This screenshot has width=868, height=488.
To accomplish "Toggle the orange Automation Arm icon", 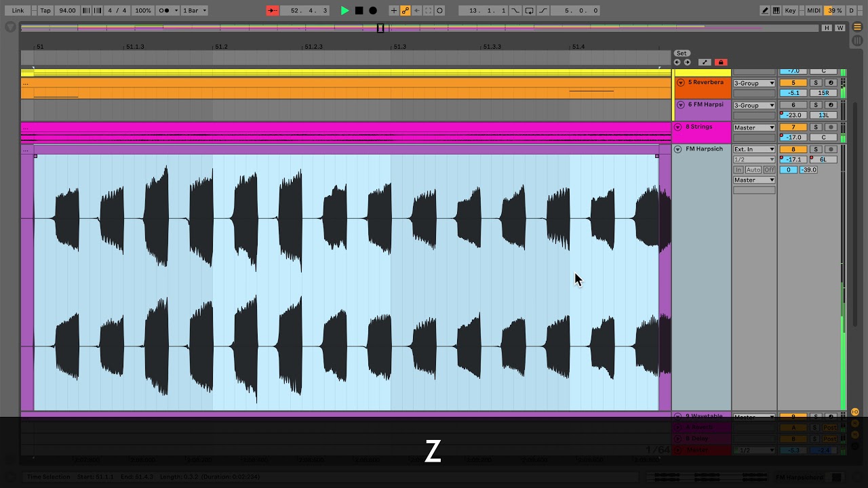I will (405, 10).
